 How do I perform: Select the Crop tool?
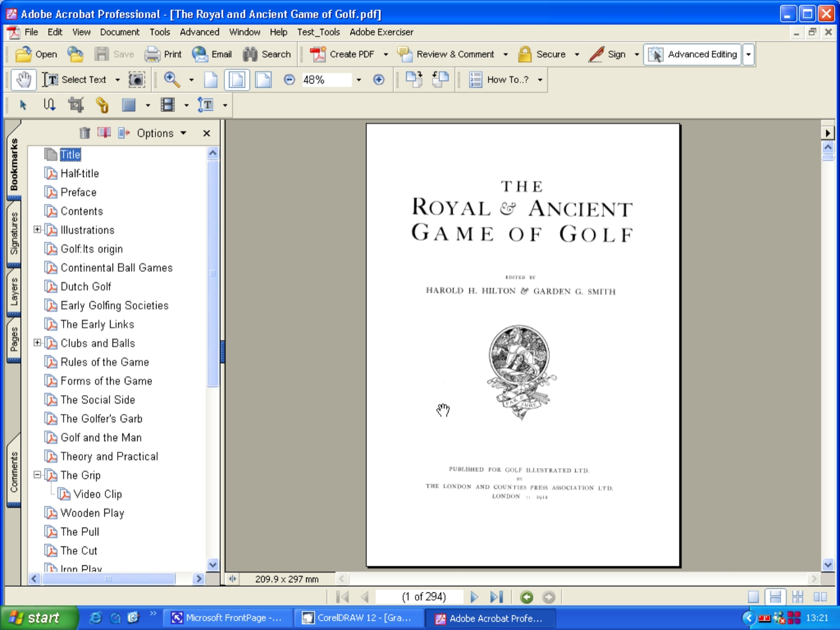(x=76, y=105)
